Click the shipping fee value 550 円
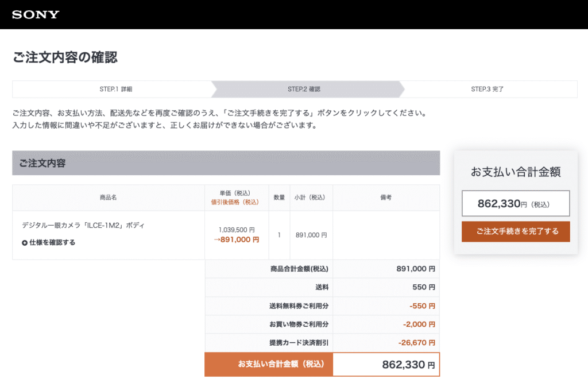588x387 pixels. 424,287
